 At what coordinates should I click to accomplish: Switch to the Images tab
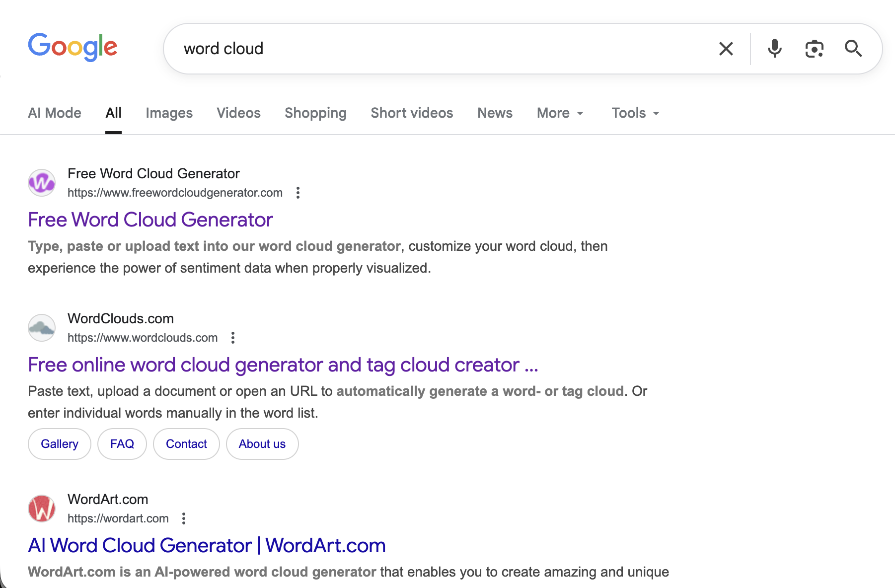point(169,113)
